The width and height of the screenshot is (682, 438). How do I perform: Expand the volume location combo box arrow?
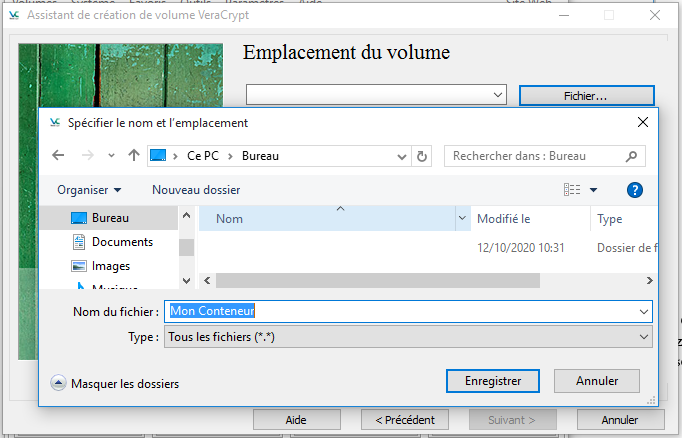pyautogui.click(x=498, y=95)
